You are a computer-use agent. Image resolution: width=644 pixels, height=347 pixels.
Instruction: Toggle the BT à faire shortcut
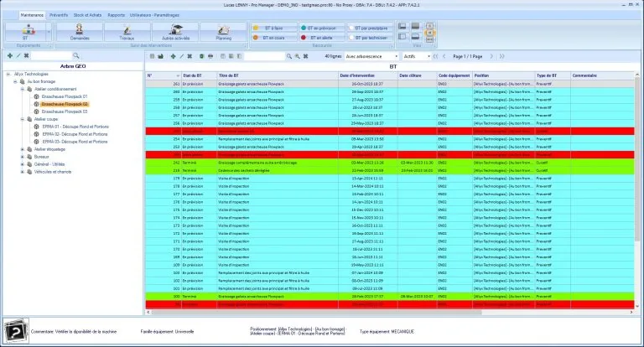coord(274,28)
